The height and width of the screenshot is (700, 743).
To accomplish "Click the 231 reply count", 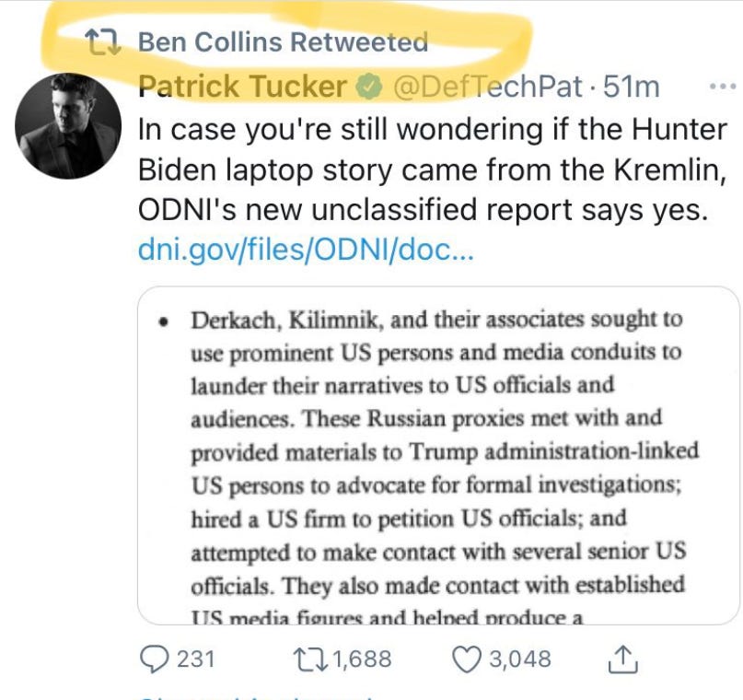I will coord(195,659).
